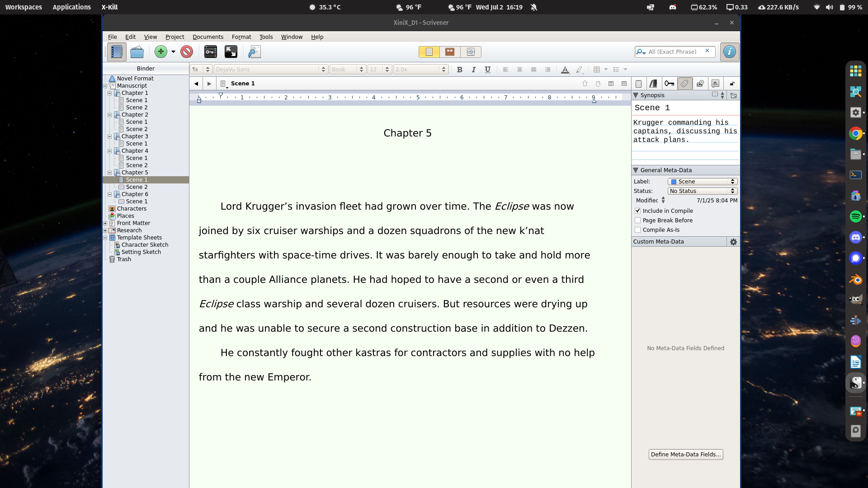Open the text color picker
Viewport: 868px width, 488px height.
pos(565,70)
